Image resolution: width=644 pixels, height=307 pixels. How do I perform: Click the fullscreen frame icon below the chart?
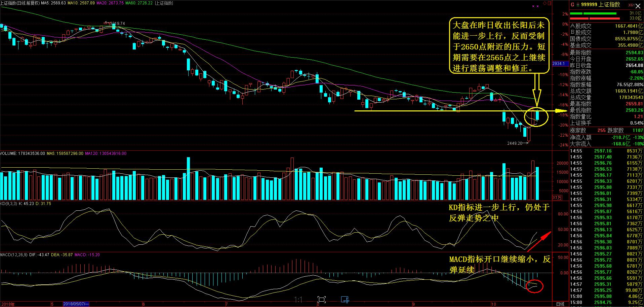tap(322, 300)
